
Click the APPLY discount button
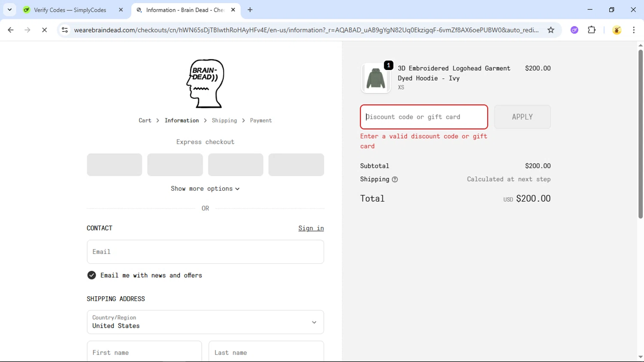coord(522,117)
